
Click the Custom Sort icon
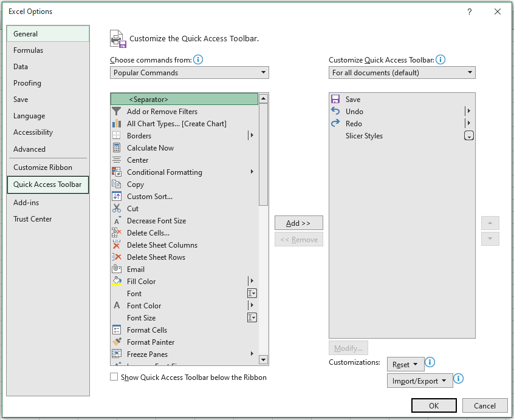[117, 196]
